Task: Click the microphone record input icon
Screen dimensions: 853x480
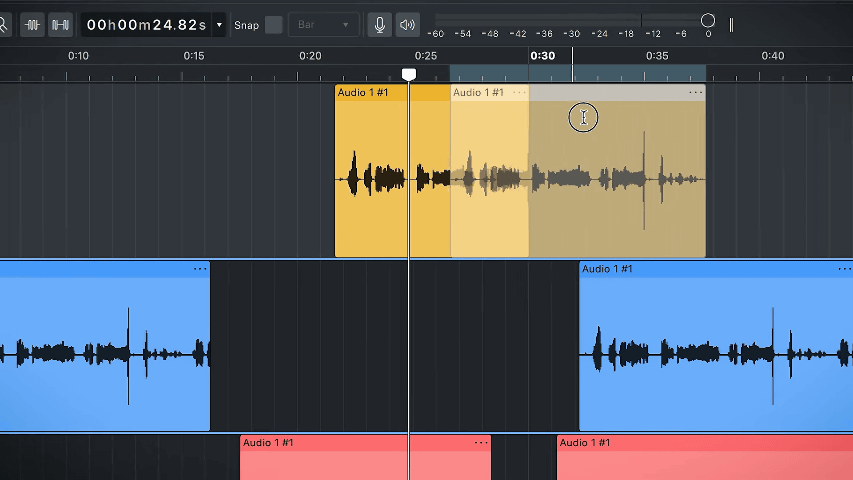Action: 380,25
